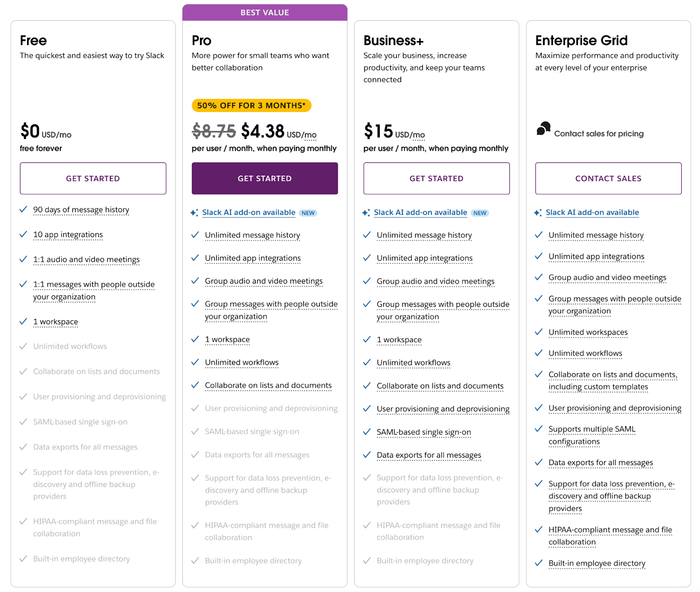
Task: Click the chat bubble icon beside Contact sales for pricing
Action: click(543, 130)
